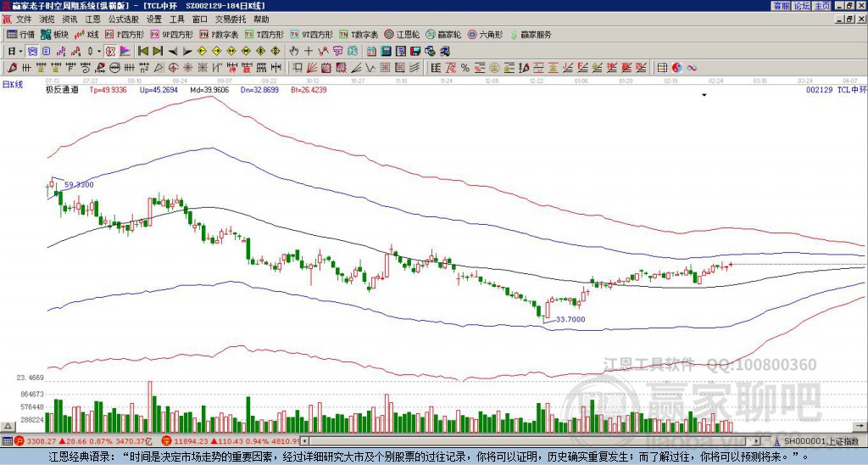Click the 极反通道 indicator name
The height and width of the screenshot is (465, 868).
tap(62, 89)
